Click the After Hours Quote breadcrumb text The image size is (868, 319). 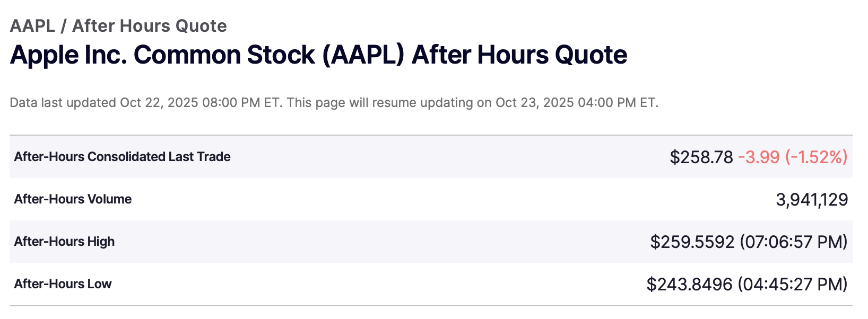[x=150, y=26]
